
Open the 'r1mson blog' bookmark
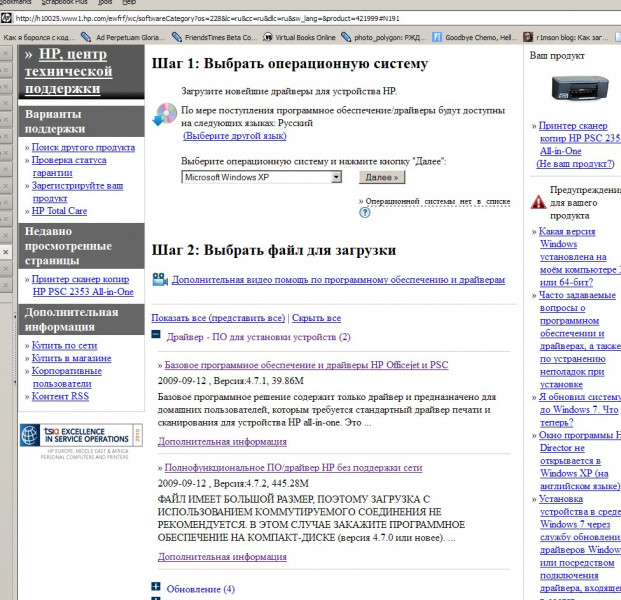[x=566, y=37]
